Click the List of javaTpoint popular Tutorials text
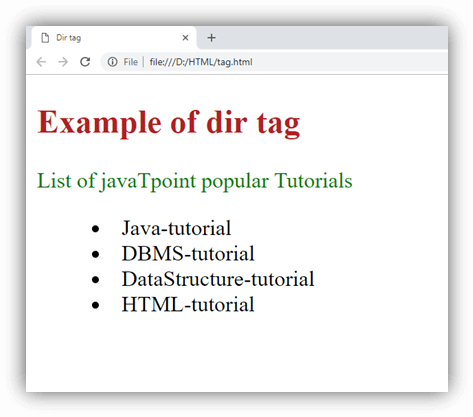The image size is (473, 417). click(x=195, y=181)
